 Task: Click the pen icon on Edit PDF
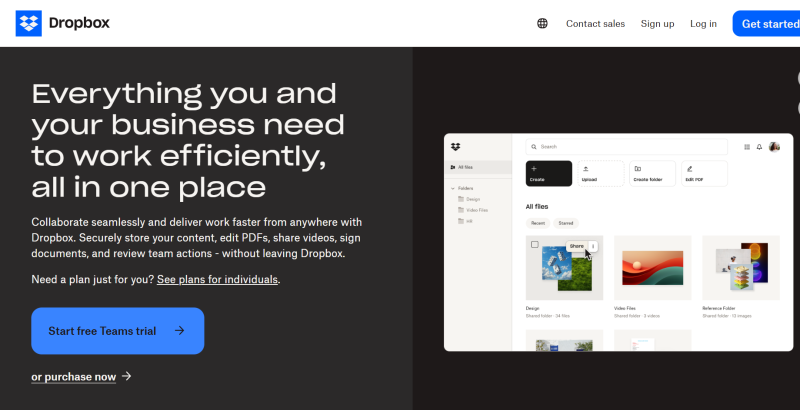(690, 169)
